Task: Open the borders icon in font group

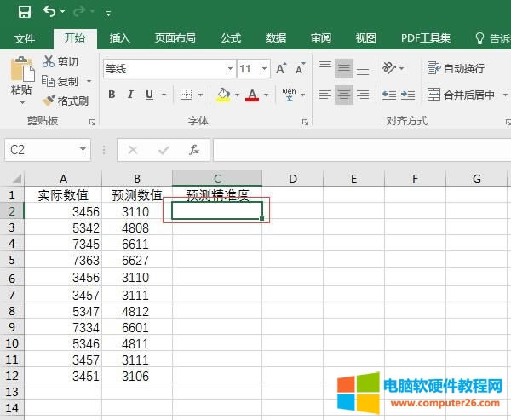Action: pos(187,95)
